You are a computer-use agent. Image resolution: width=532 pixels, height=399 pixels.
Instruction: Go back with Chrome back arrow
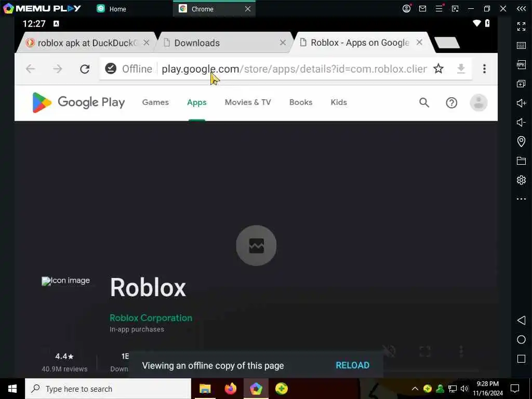tap(31, 69)
